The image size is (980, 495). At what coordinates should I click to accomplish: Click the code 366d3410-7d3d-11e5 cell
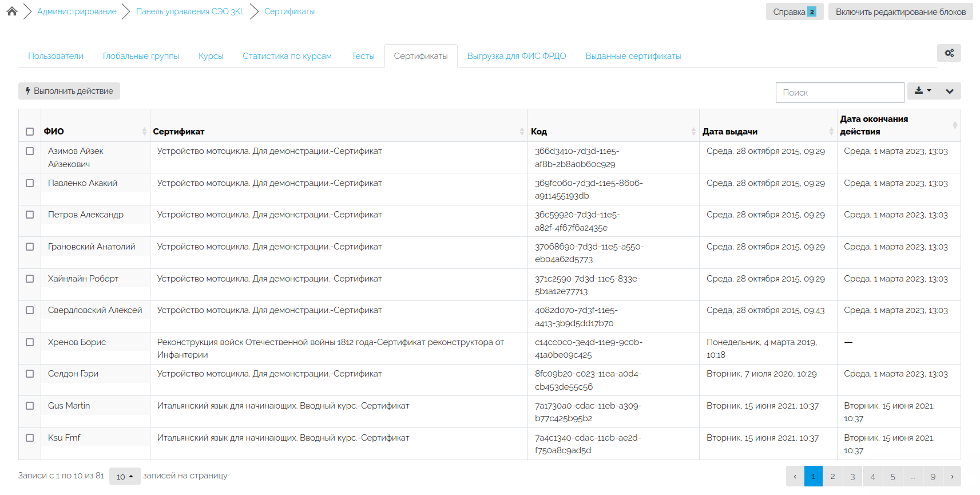pyautogui.click(x=613, y=157)
